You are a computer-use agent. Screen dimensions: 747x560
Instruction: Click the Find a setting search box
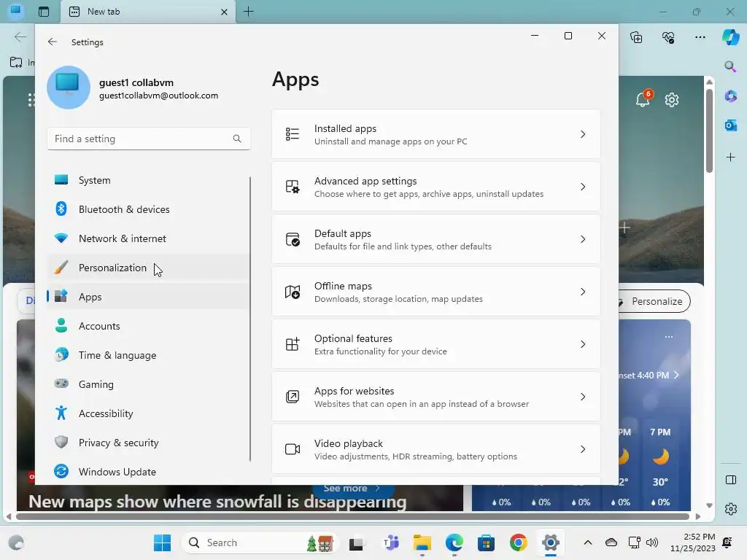(149, 139)
